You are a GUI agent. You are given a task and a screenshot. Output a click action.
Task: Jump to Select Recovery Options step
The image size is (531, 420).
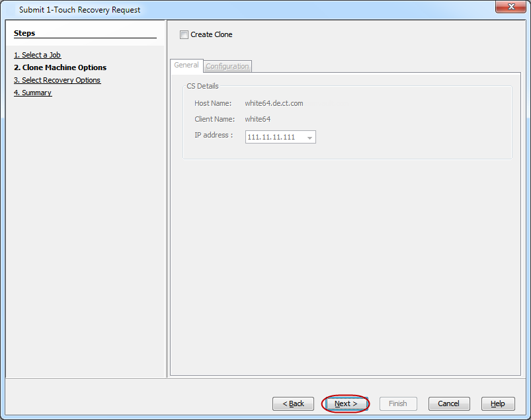58,80
